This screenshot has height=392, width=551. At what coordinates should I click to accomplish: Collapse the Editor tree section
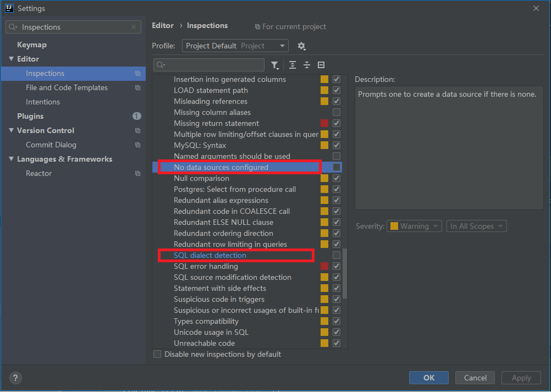(11, 59)
